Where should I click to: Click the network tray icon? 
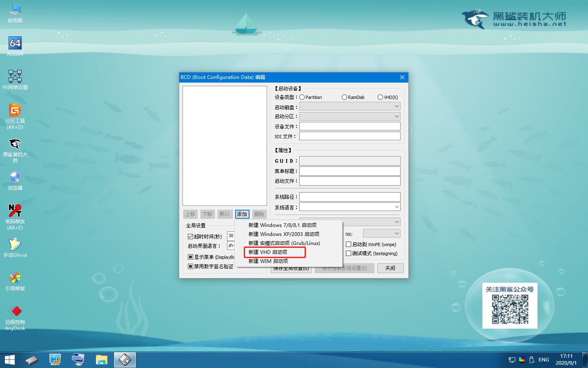click(x=512, y=360)
